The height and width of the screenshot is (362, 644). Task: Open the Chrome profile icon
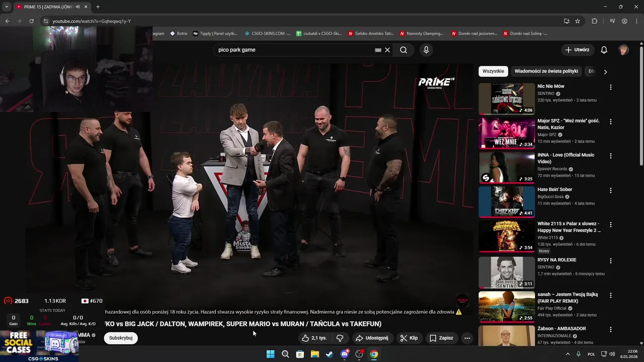point(624,21)
